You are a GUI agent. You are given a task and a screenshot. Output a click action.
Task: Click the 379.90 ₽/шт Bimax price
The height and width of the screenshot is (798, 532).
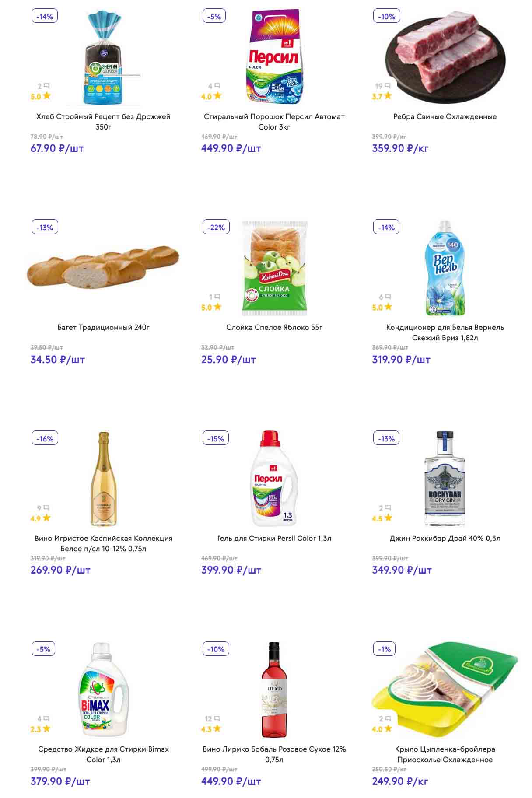coord(60,781)
